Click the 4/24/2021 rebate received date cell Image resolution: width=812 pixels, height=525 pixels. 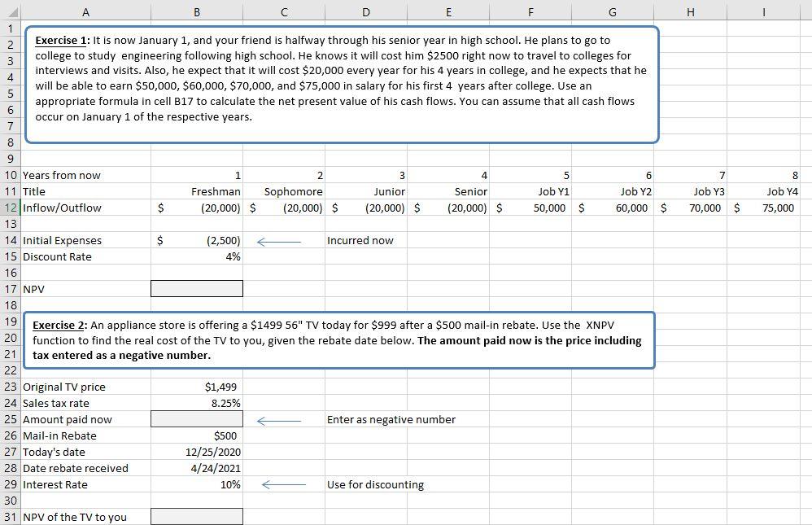(196, 468)
